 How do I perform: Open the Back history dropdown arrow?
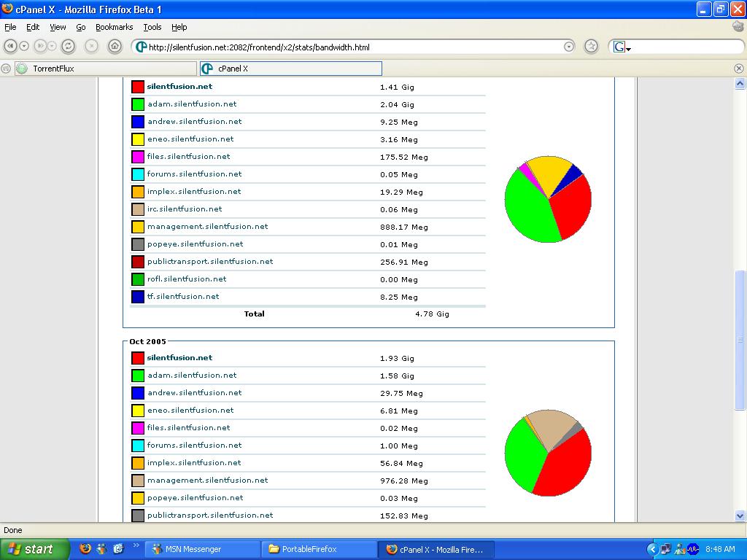coord(24,46)
